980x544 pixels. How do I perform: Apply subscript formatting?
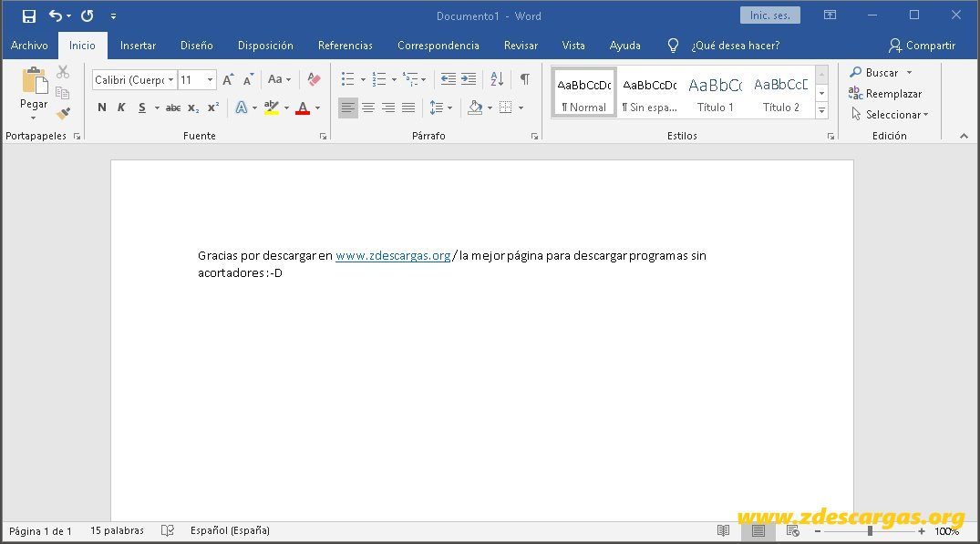[x=194, y=108]
